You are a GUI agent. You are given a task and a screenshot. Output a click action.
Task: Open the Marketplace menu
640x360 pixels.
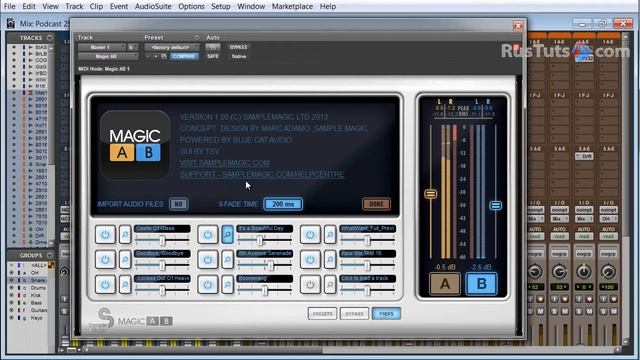click(x=292, y=7)
